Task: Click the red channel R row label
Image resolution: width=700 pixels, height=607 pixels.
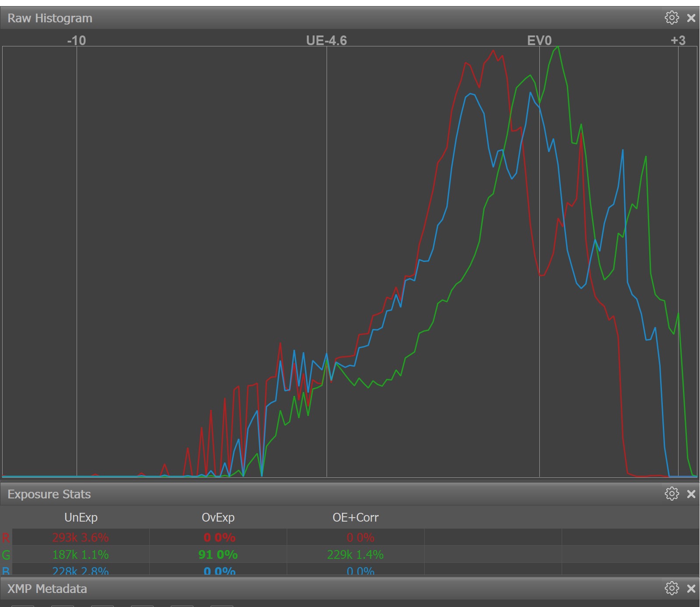Action: point(6,538)
